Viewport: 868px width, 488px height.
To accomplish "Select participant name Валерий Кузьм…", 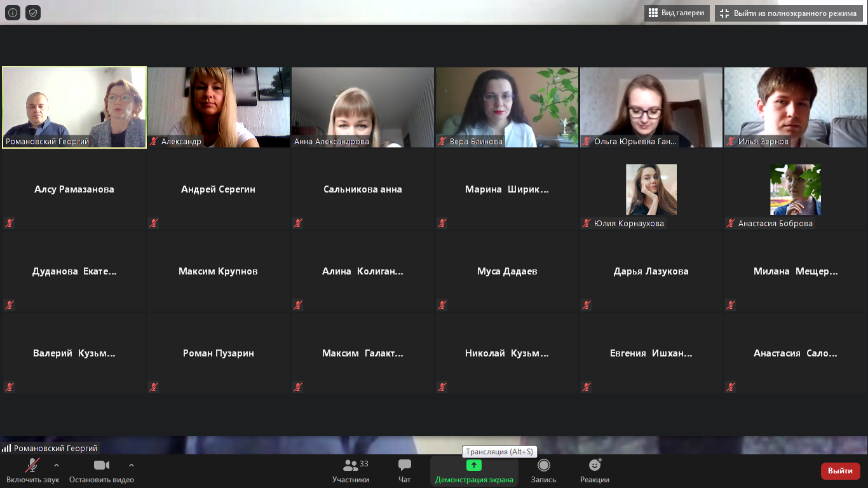I will coord(74,353).
